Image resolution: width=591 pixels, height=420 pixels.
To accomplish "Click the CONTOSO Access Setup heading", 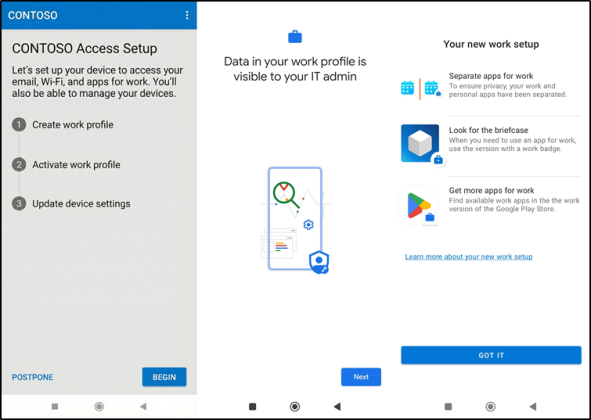I will tap(84, 48).
